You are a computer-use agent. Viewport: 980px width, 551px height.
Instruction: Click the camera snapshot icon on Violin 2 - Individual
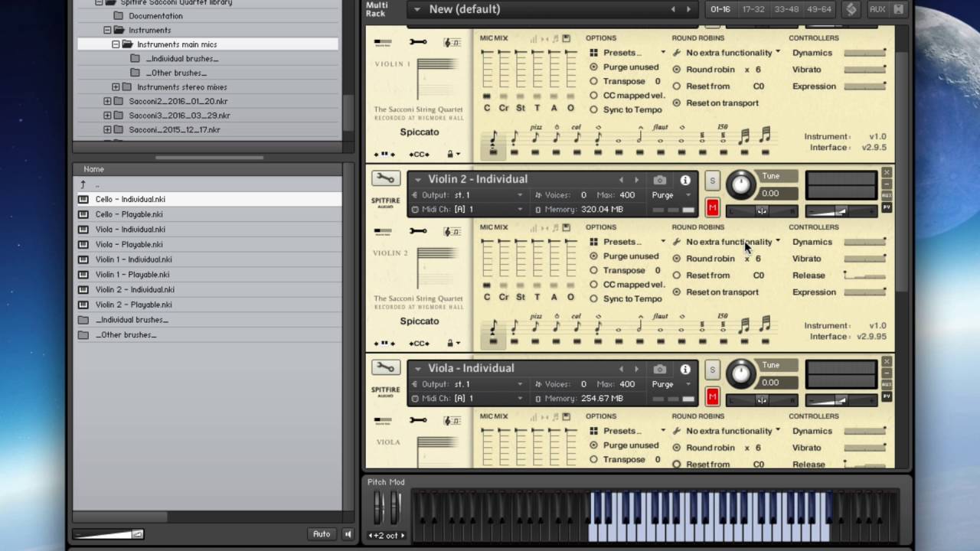660,180
